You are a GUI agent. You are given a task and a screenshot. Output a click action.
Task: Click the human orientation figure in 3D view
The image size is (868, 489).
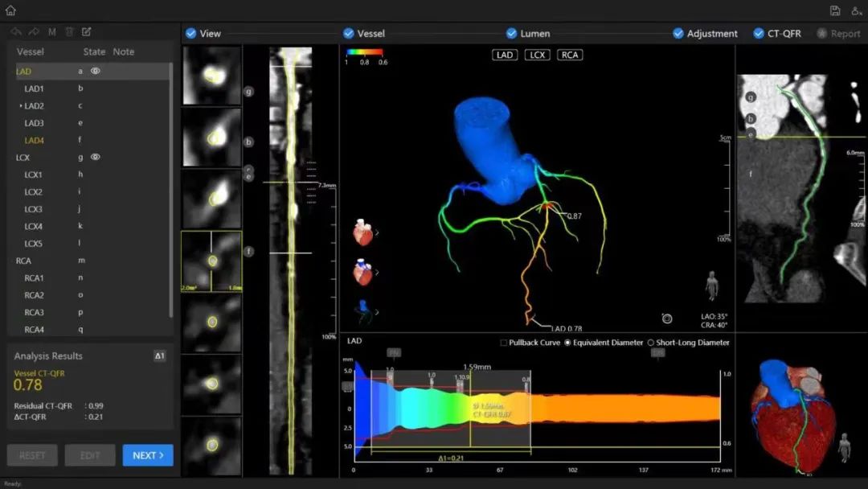tap(711, 286)
